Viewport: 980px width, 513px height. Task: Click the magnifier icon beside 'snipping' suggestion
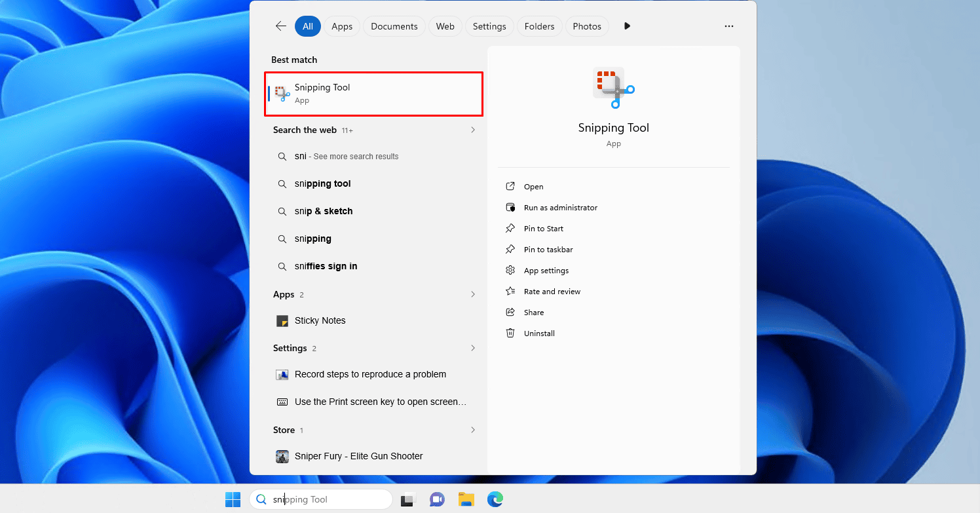[x=282, y=239]
